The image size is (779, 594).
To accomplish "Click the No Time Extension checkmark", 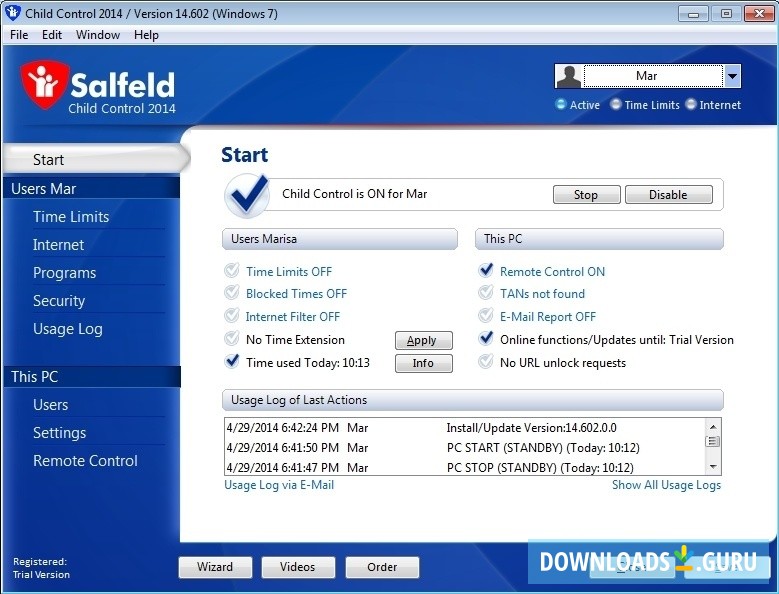I will pos(232,339).
